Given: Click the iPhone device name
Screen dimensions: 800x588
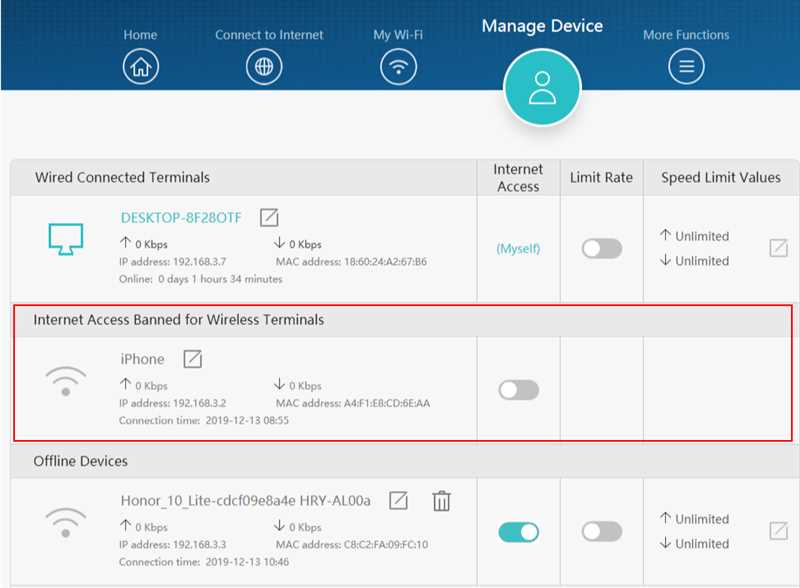Looking at the screenshot, I should (142, 359).
